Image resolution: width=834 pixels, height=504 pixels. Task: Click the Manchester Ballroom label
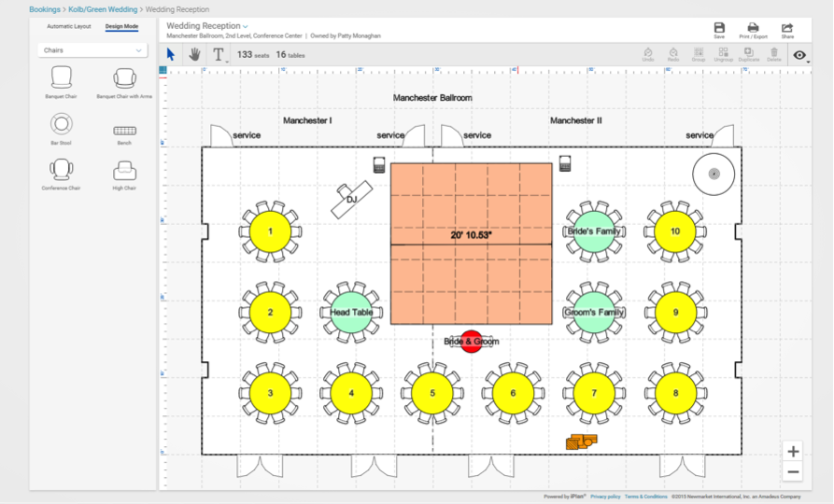coord(432,98)
